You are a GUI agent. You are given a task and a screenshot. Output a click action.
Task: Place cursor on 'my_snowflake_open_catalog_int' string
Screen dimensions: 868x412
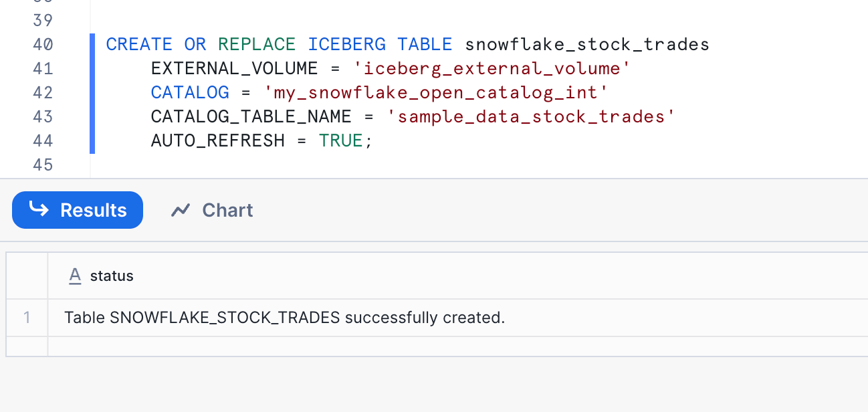click(436, 93)
